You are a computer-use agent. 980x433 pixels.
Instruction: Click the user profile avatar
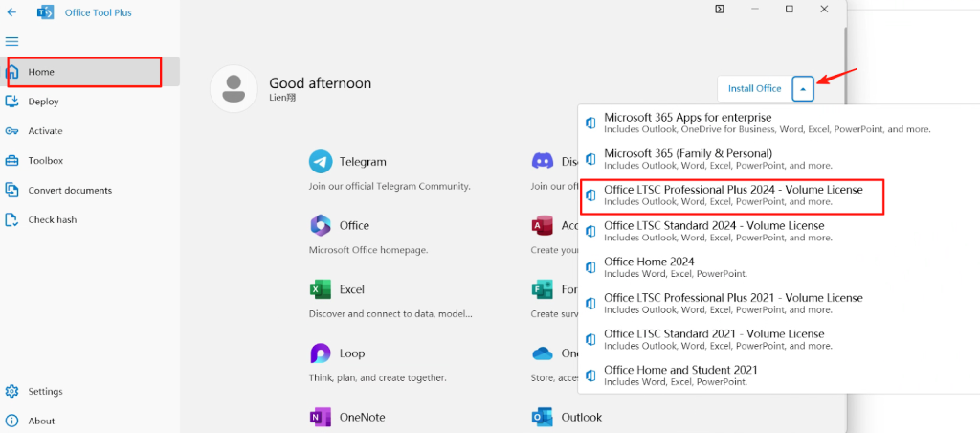[234, 89]
